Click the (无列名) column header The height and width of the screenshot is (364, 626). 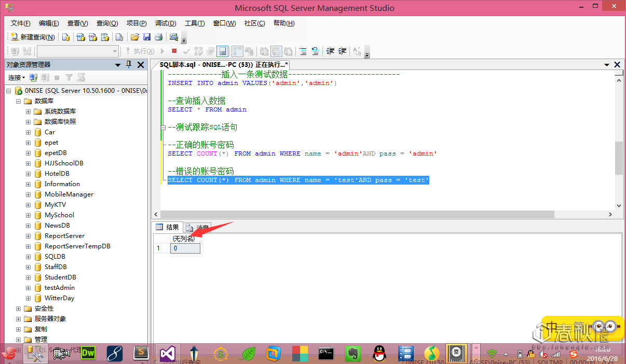pyautogui.click(x=185, y=239)
